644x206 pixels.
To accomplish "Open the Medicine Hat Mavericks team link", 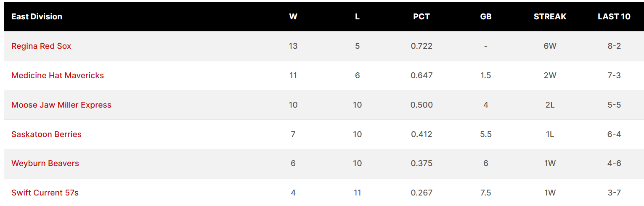I will click(58, 76).
